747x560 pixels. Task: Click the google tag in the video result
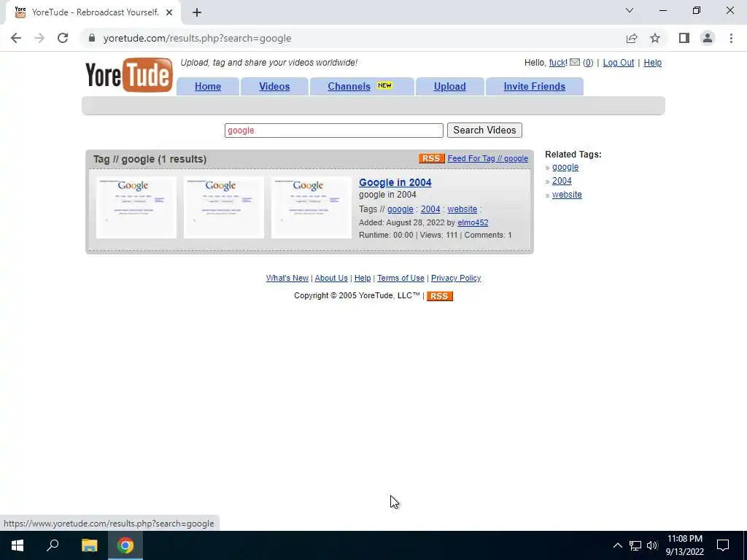pos(400,209)
